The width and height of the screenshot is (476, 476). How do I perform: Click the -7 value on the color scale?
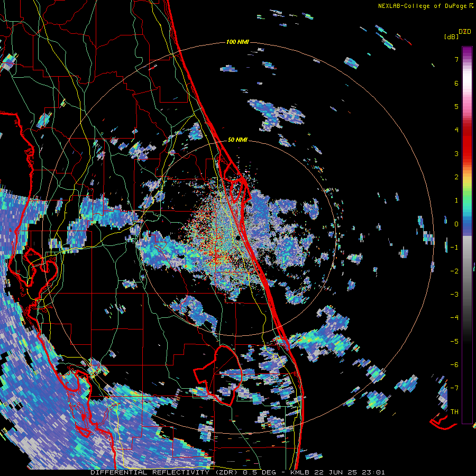(454, 388)
